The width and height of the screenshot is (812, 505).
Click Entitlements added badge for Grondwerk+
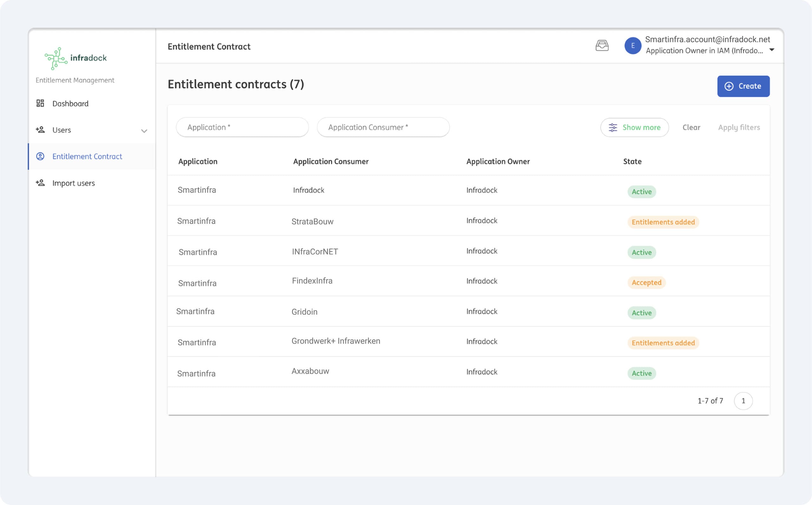tap(663, 343)
